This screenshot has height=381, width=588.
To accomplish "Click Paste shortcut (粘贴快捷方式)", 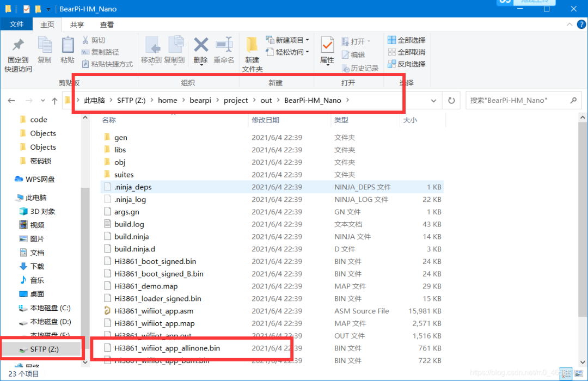I will pos(108,64).
